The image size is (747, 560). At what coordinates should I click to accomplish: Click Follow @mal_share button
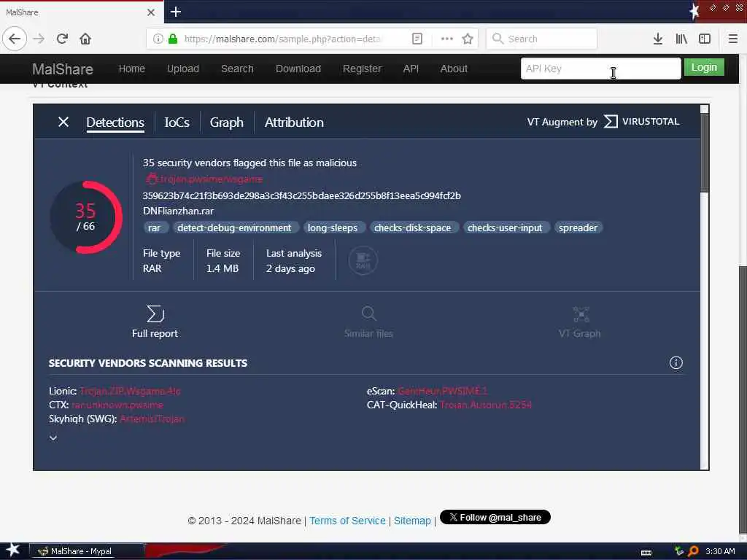(495, 517)
